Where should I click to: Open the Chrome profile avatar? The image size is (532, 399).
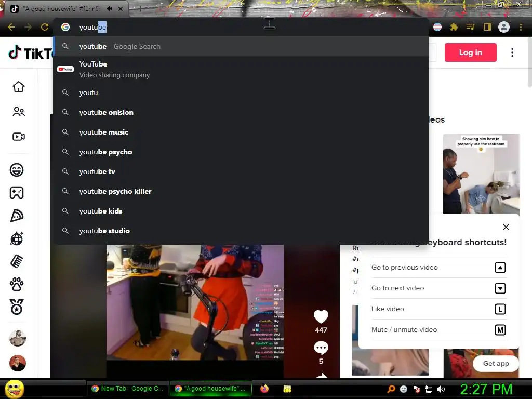click(x=504, y=27)
